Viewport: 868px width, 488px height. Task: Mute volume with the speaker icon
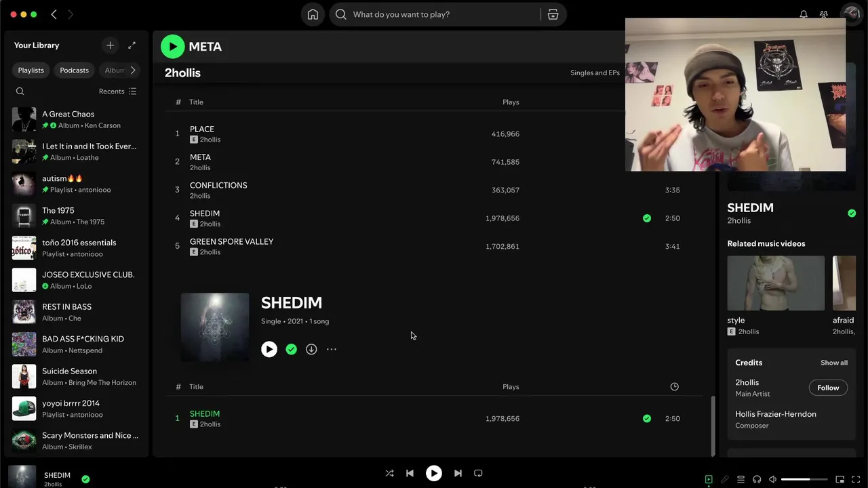click(x=773, y=479)
